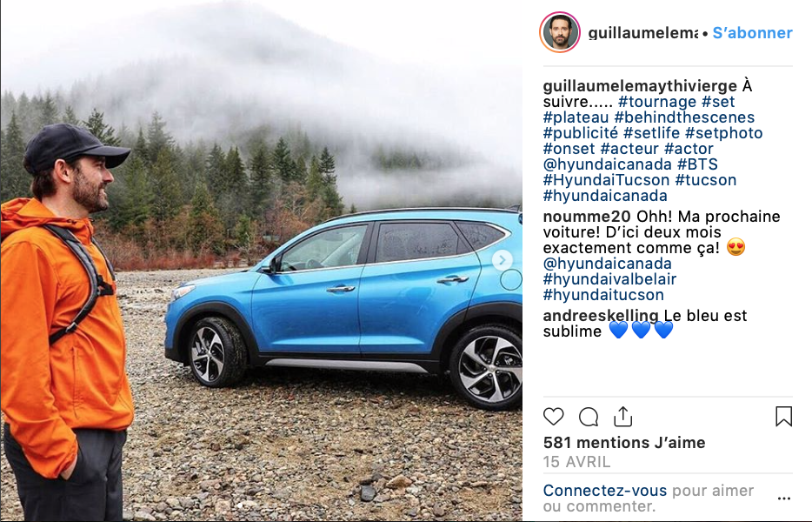
Task: Advance to the next photo with the carousel arrow
Action: (x=502, y=260)
